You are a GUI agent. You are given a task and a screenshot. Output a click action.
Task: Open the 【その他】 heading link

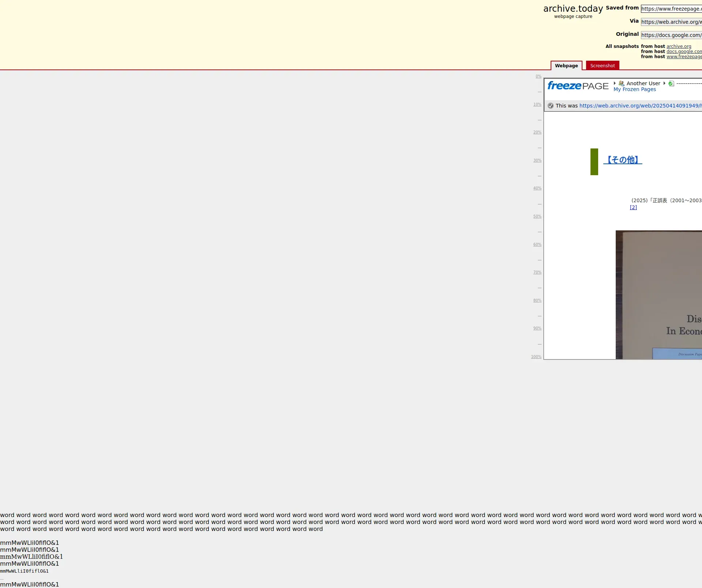(x=623, y=160)
